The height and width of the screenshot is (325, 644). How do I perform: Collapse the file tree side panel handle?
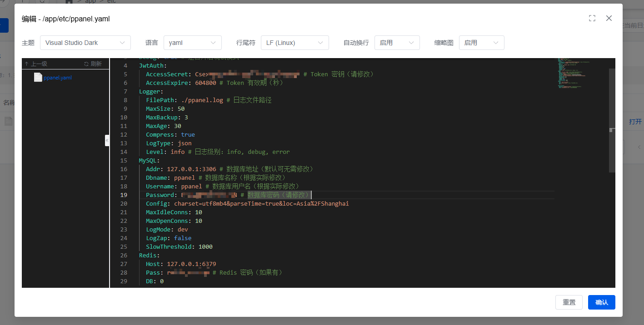click(107, 140)
